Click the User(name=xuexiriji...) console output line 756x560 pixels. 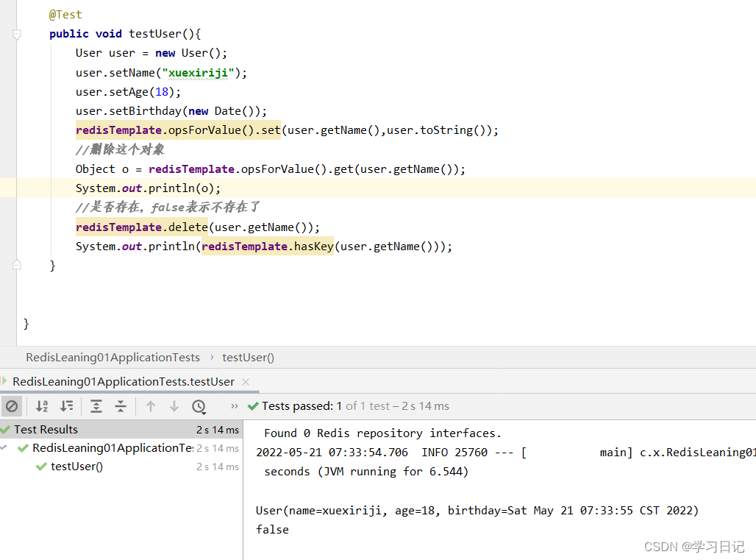coord(477,510)
